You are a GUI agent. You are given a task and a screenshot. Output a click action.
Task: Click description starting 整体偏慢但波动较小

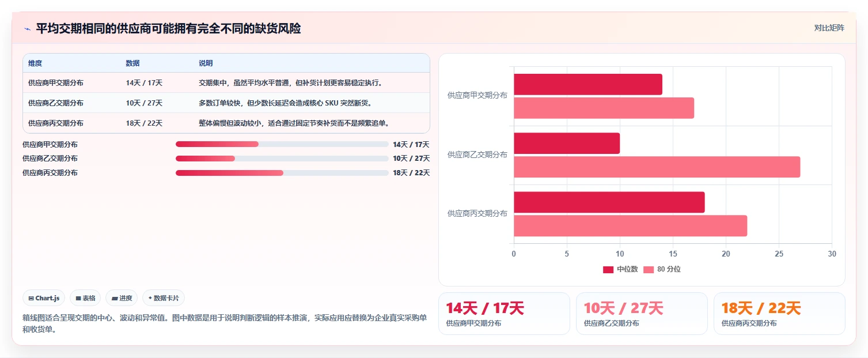tap(294, 123)
